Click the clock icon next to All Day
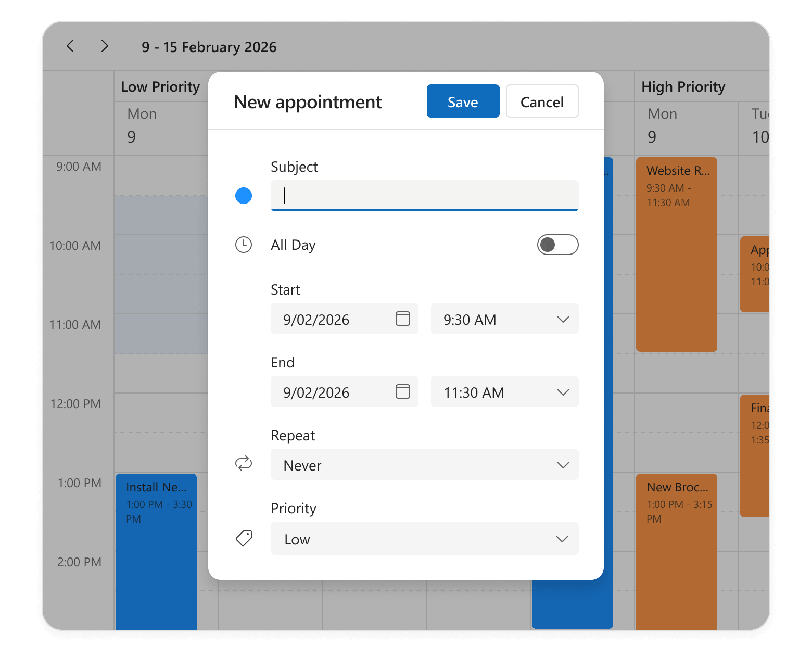 coord(244,245)
